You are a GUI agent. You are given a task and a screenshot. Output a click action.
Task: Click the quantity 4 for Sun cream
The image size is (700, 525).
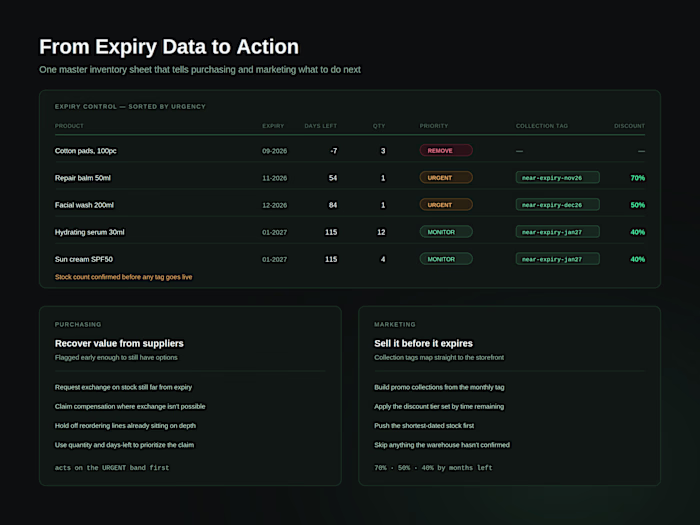[x=383, y=259]
